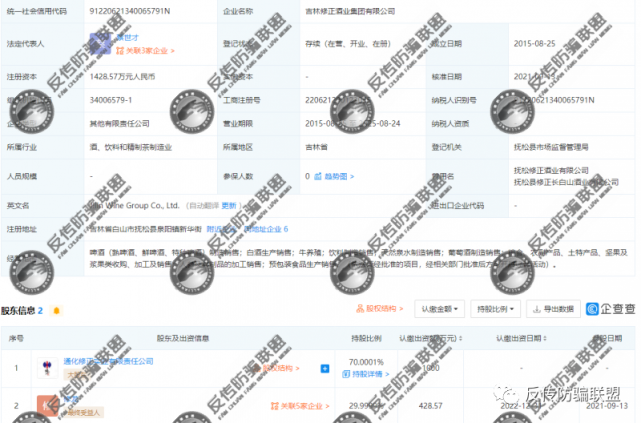Viewport: 641px width, 423px height.
Task: Click the second shareholder avatar
Action: coord(47,405)
